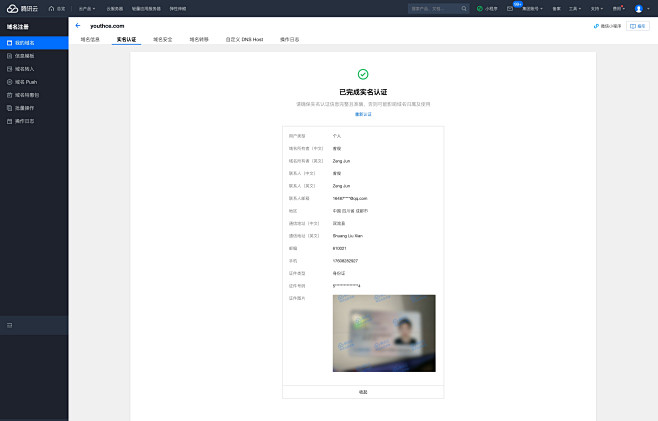
Task: Click the green checkmark status icon
Action: tap(363, 74)
